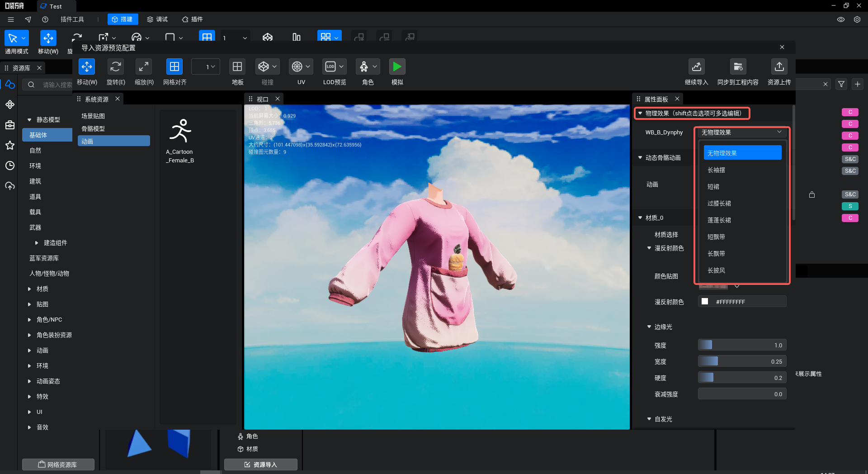
Task: Collapse the 动态骨骼动画 section
Action: [x=640, y=157]
